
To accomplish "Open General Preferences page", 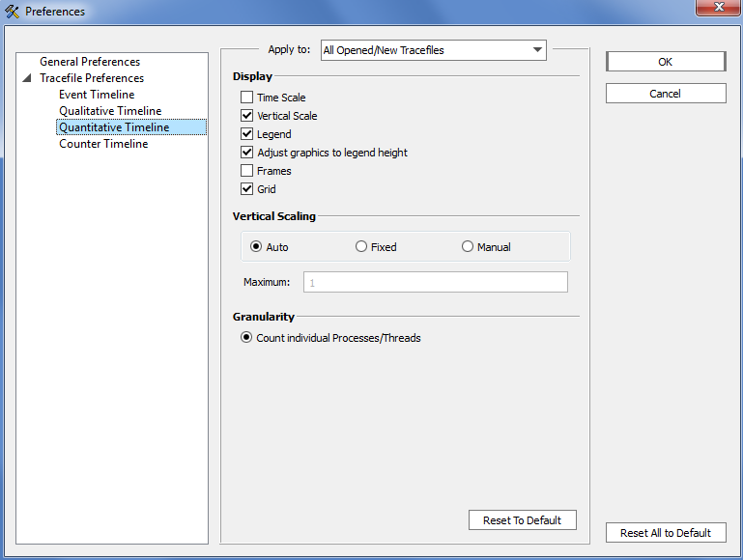I will (90, 62).
